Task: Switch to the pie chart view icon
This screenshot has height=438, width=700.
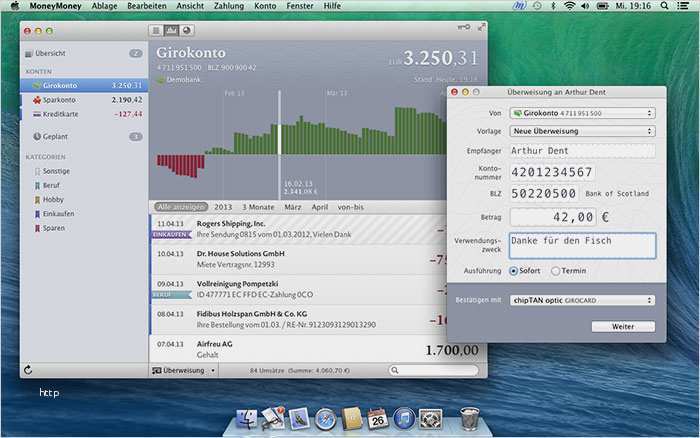Action: coord(187,30)
